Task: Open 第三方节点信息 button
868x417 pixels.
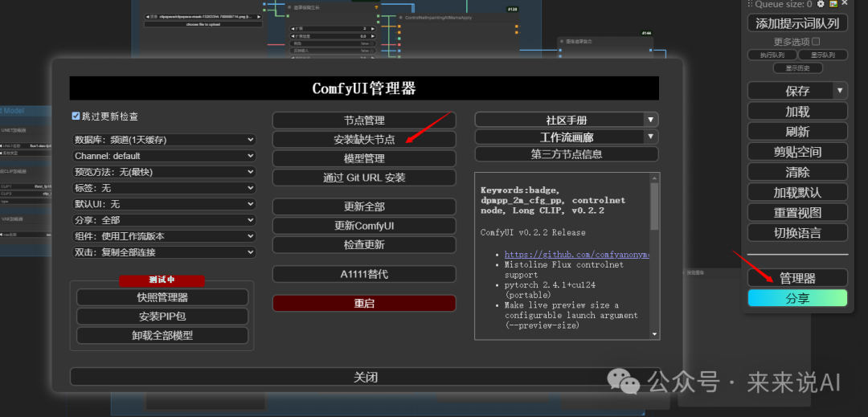Action: pos(567,153)
